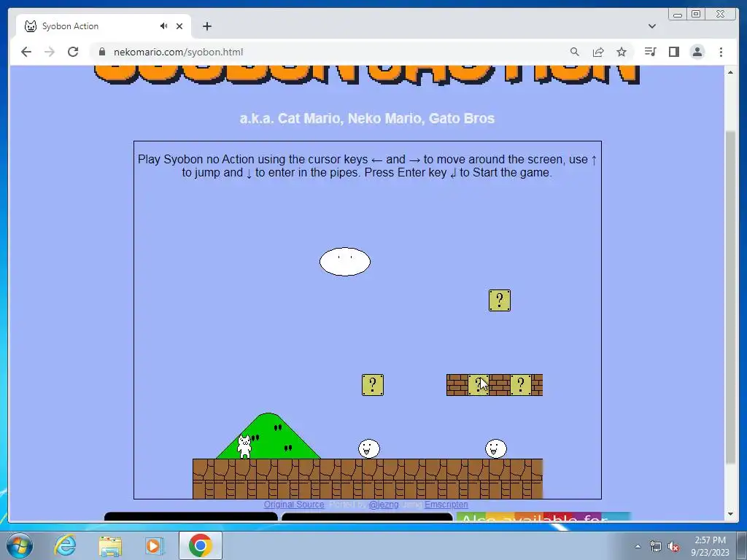Launch Internet Explorer from the taskbar

65,545
